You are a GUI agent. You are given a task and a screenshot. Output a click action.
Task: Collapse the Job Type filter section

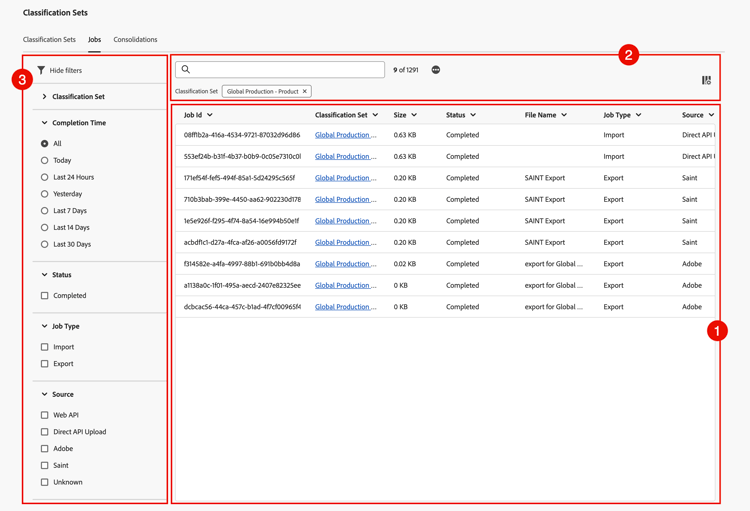point(44,326)
